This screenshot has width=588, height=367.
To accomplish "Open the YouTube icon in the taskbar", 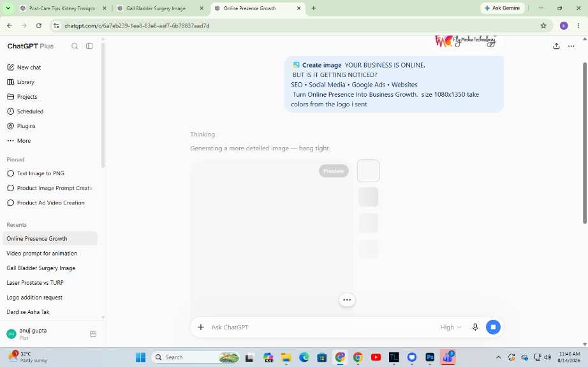I will click(x=376, y=357).
